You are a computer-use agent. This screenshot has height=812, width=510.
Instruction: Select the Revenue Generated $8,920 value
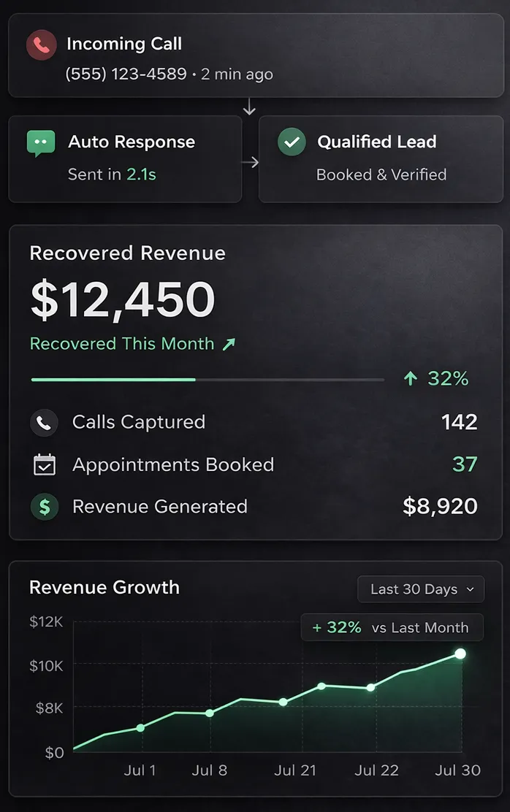click(440, 507)
